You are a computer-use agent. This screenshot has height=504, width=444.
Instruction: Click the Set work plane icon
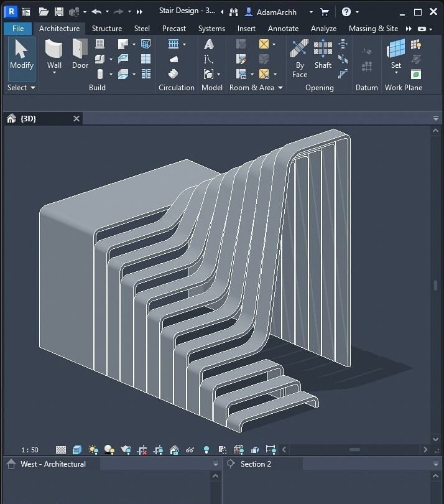point(396,55)
